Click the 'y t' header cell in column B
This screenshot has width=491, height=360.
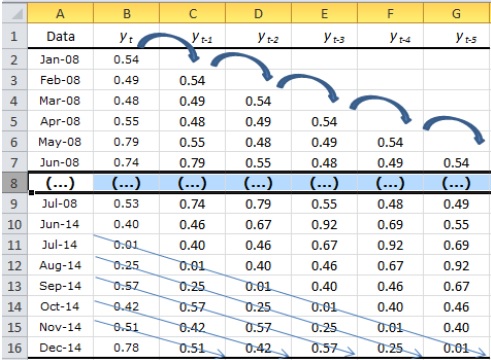[126, 36]
